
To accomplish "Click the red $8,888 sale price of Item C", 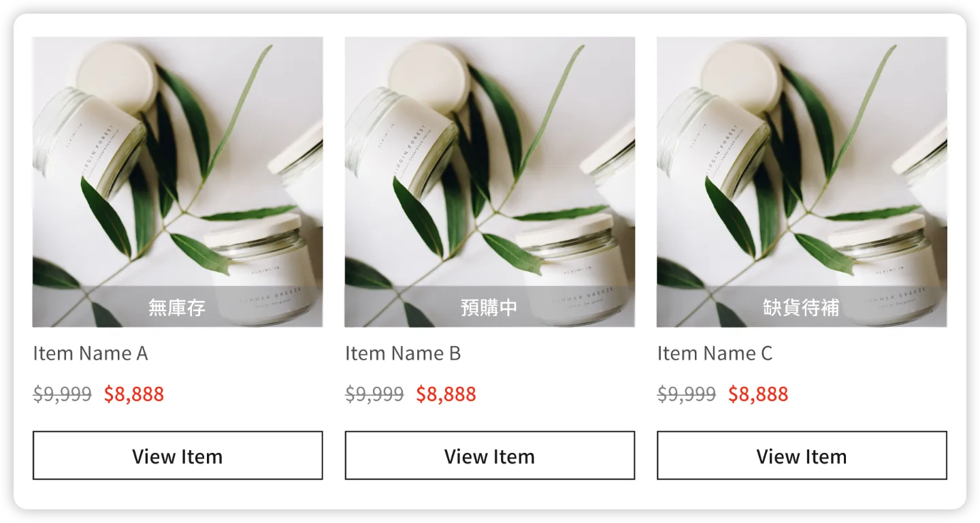I will [x=758, y=394].
